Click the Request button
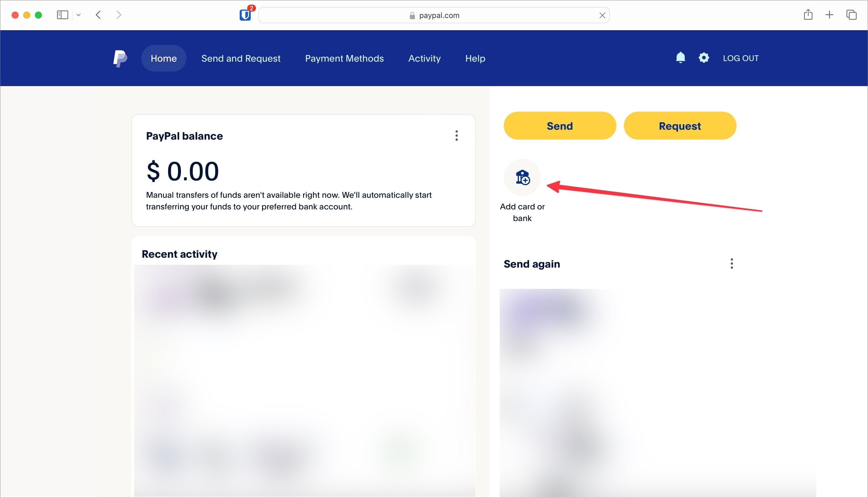The image size is (868, 498). pos(680,125)
